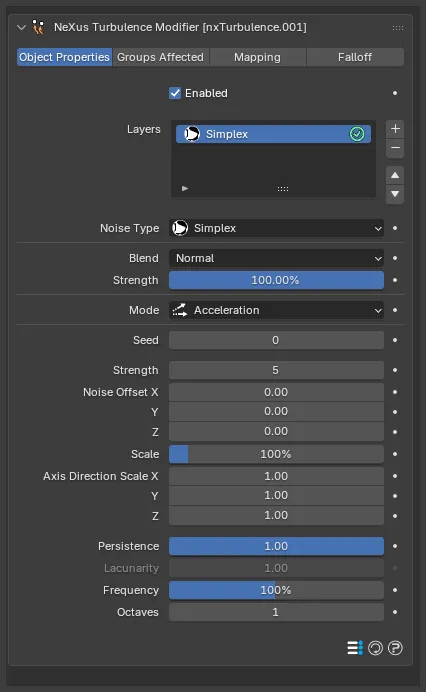Switch to the Groups Affected tab

pyautogui.click(x=160, y=57)
